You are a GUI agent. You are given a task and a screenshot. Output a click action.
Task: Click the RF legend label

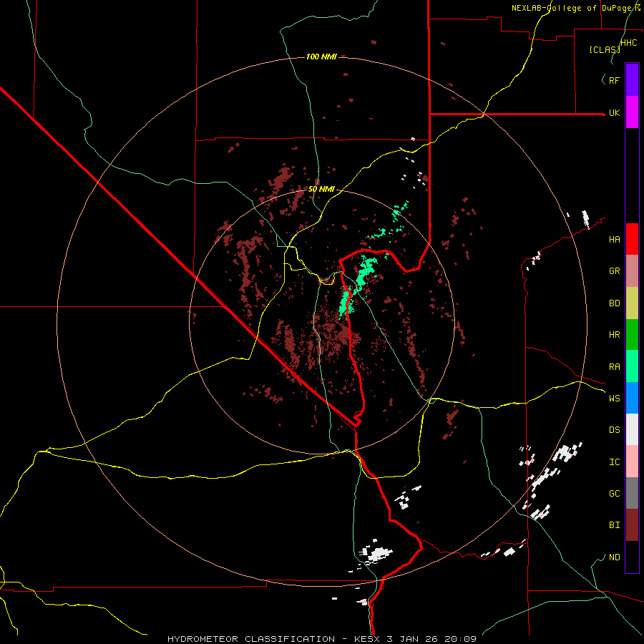point(614,80)
